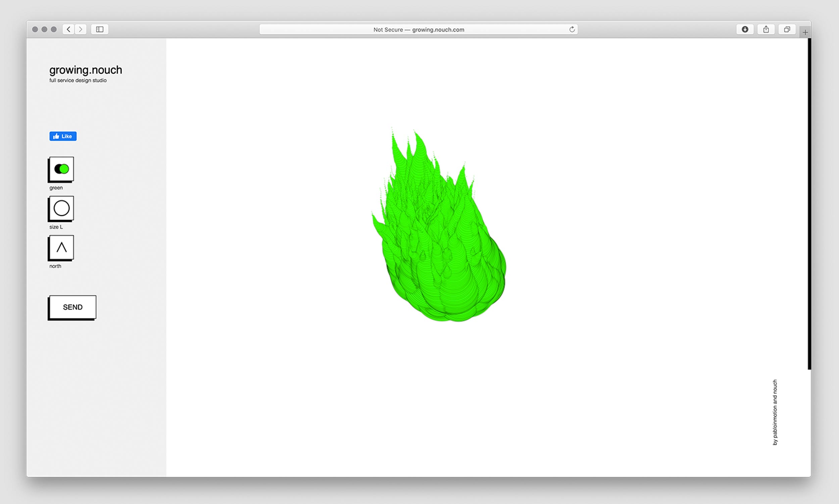The width and height of the screenshot is (839, 504).
Task: Show all tabs overview
Action: (787, 29)
